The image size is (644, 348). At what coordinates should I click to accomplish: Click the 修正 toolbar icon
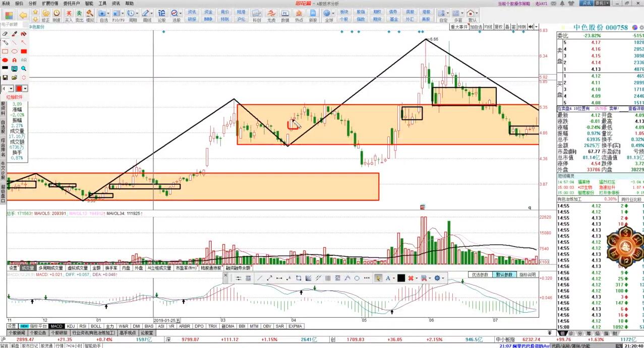point(45,15)
